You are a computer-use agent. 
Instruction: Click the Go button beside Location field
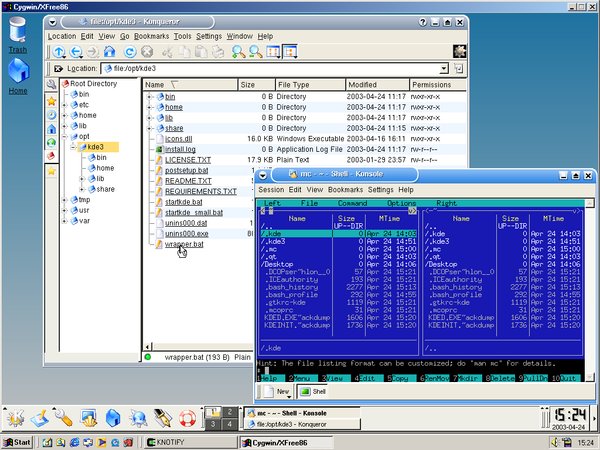[x=458, y=68]
